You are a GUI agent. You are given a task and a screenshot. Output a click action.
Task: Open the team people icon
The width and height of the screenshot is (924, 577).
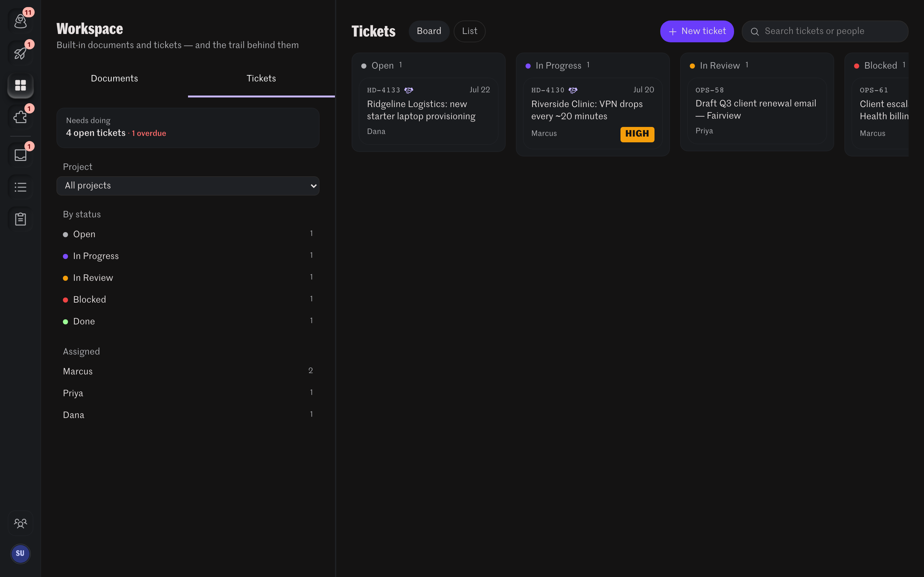click(x=20, y=523)
